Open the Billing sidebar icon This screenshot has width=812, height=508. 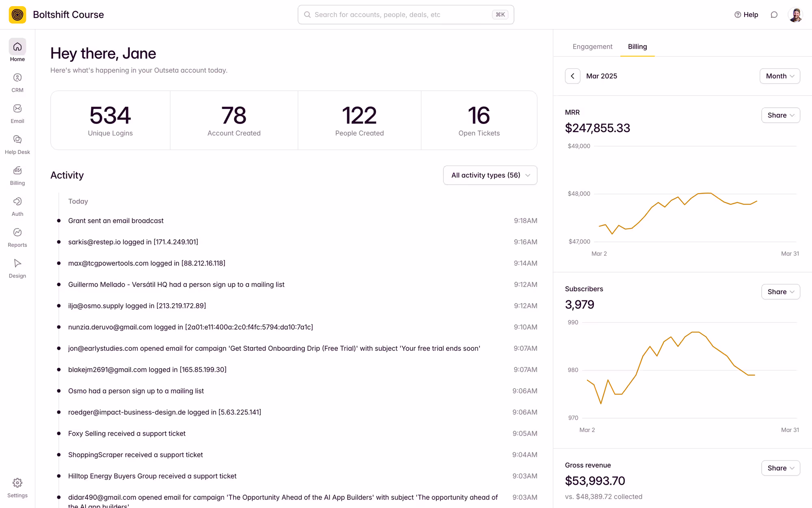click(17, 171)
